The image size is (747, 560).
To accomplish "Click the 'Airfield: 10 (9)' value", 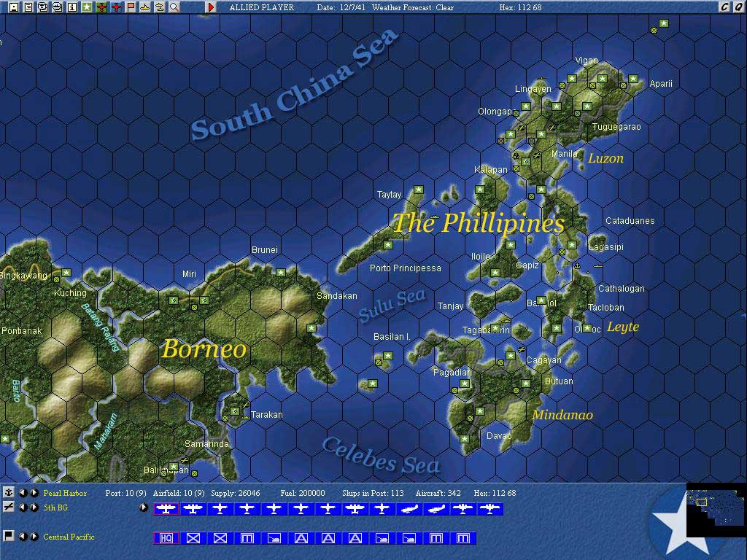I will [x=179, y=493].
